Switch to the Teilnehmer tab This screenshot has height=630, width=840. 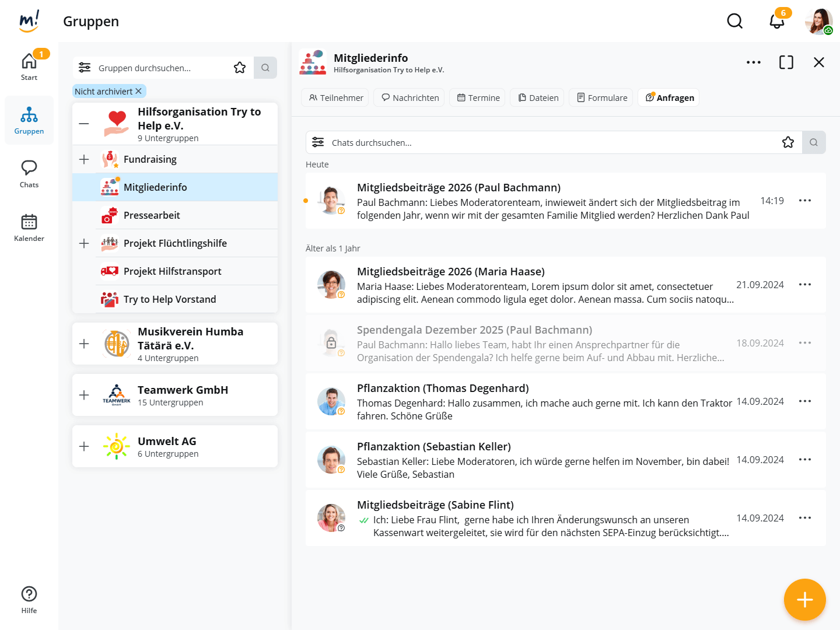336,98
